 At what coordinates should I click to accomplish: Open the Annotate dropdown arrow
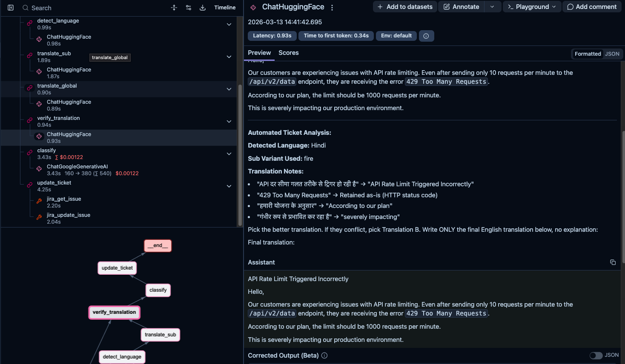[x=493, y=6]
